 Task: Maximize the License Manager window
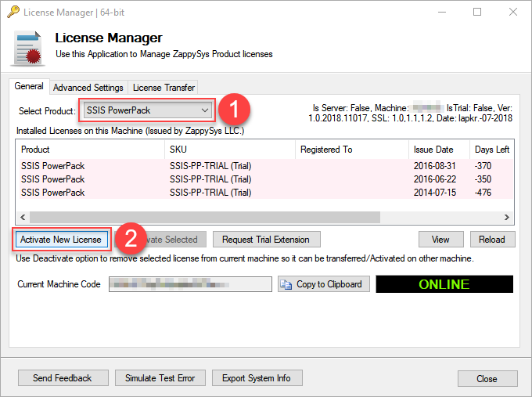pyautogui.click(x=477, y=13)
